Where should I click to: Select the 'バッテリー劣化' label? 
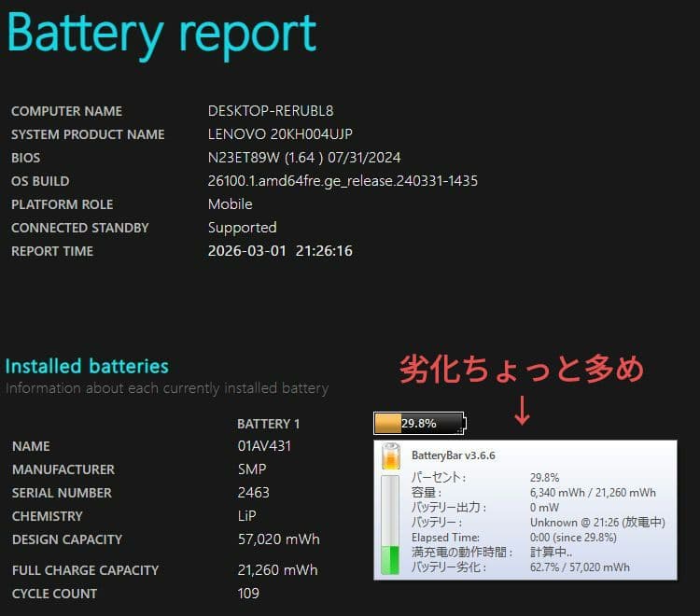449,567
